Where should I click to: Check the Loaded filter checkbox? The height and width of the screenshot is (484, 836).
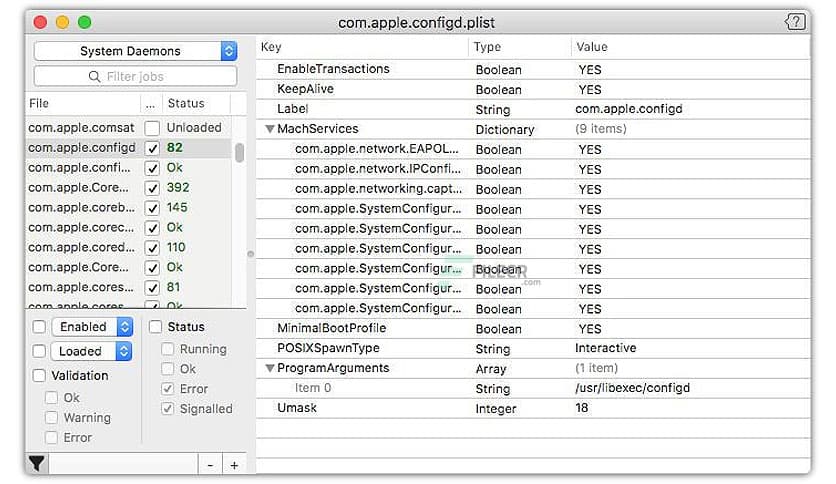coord(39,351)
